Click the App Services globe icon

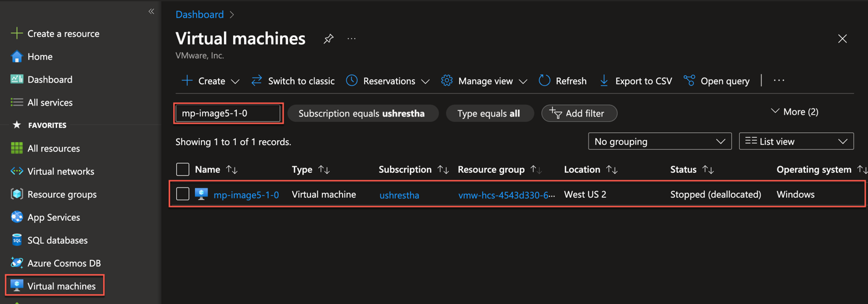click(16, 217)
